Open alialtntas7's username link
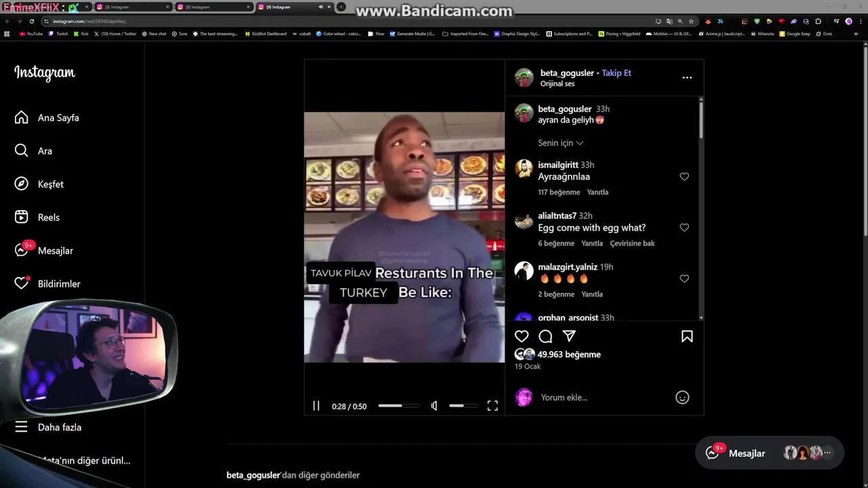The height and width of the screenshot is (488, 868). (x=557, y=216)
